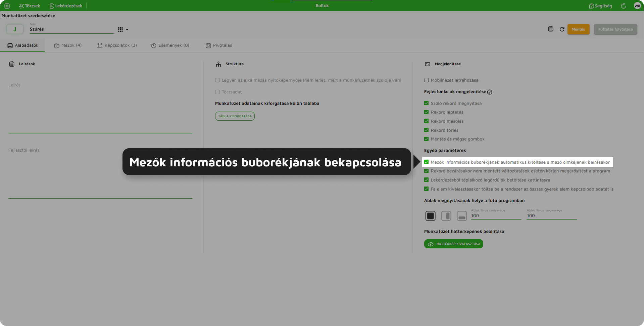
Task: Uncheck Rekord léptetés
Action: point(426,112)
